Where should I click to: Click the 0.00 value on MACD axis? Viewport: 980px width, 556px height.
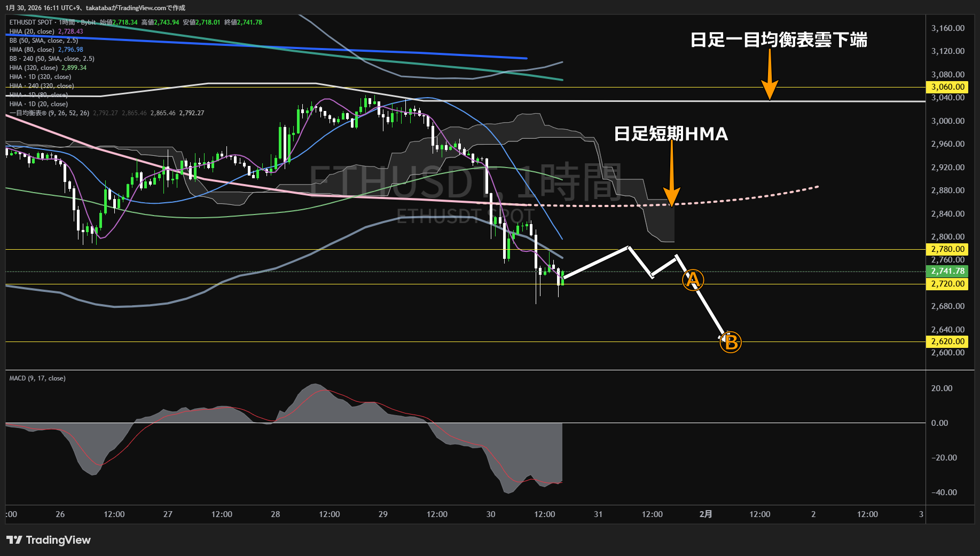[939, 423]
